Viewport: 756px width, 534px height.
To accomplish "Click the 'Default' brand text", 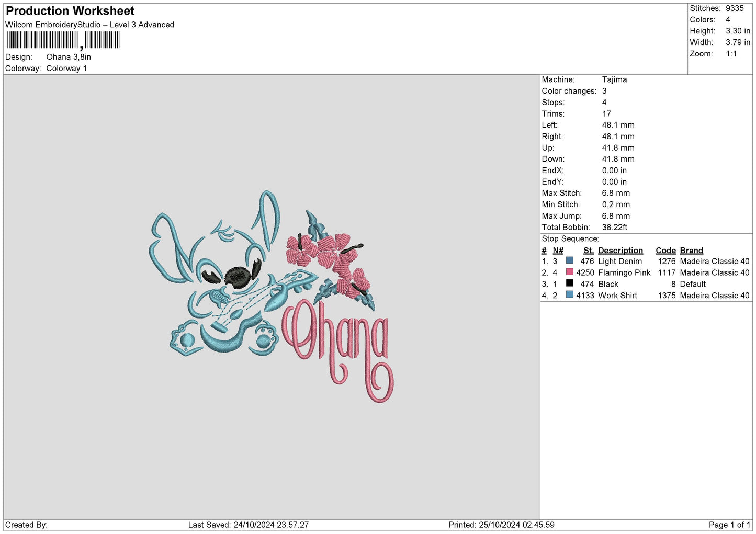I will coord(693,284).
